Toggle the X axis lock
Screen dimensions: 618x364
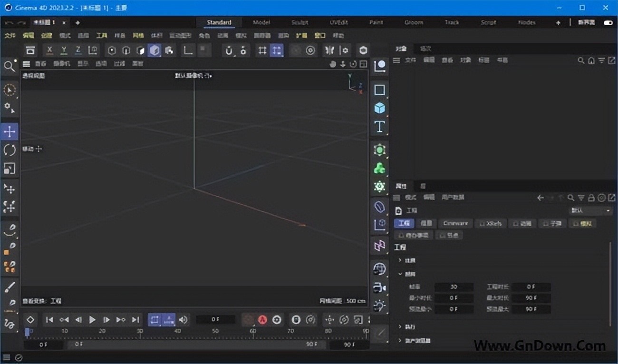click(x=49, y=50)
